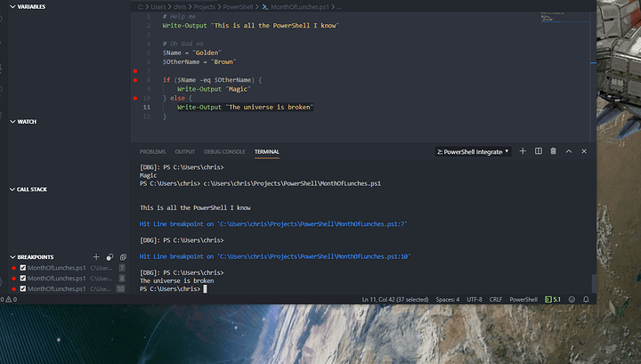
Task: Switch to the Problems tab
Action: point(152,151)
